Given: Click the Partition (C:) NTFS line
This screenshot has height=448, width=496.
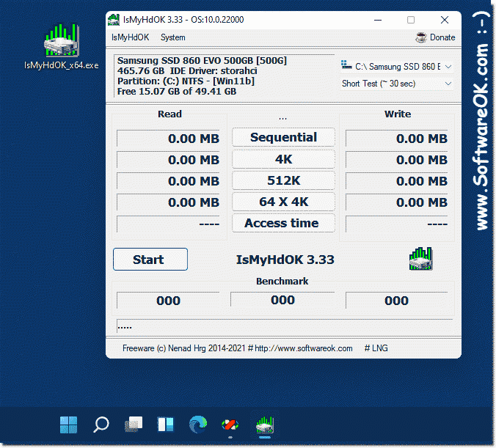Looking at the screenshot, I should [186, 81].
